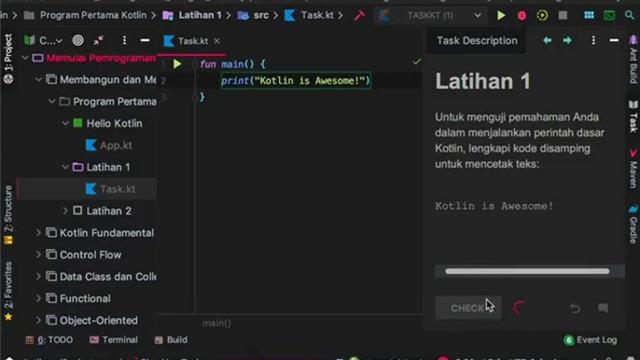Expand Data Class dan Collection section
The width and height of the screenshot is (640, 360).
coord(38,276)
